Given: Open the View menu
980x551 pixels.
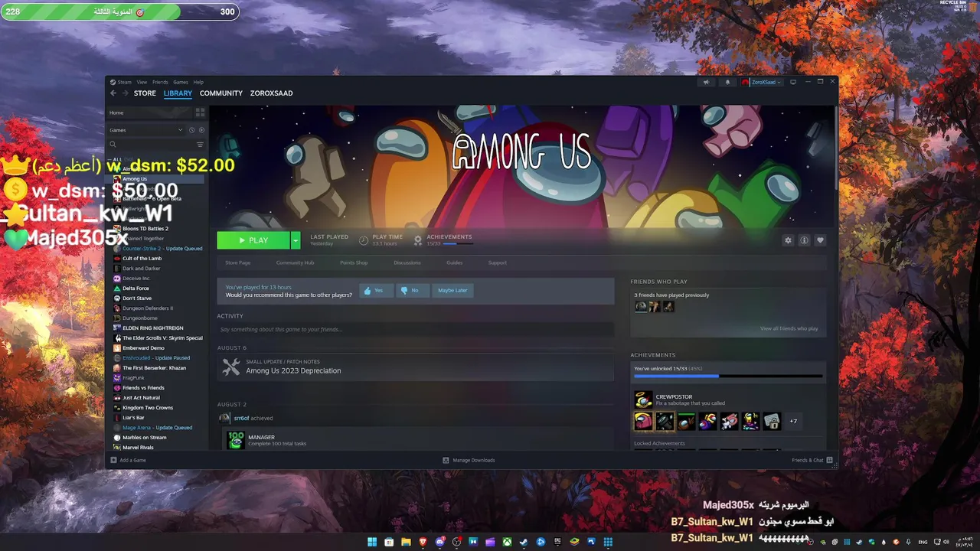Looking at the screenshot, I should pos(142,82).
